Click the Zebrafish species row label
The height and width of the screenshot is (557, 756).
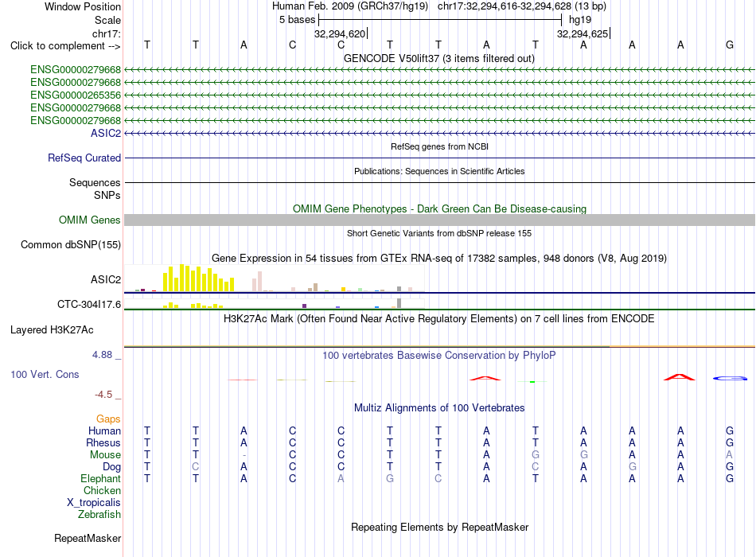tap(99, 514)
